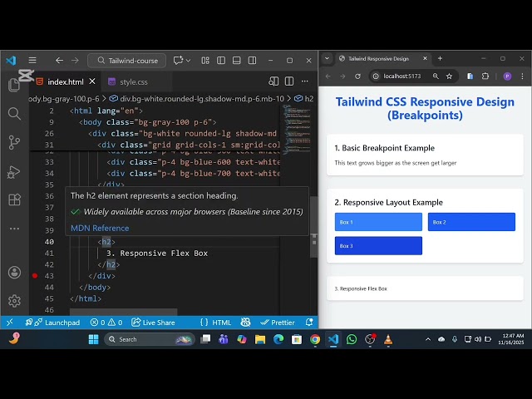Click the Windows taskbar Search box
This screenshot has width=532, height=399.
pos(150,339)
